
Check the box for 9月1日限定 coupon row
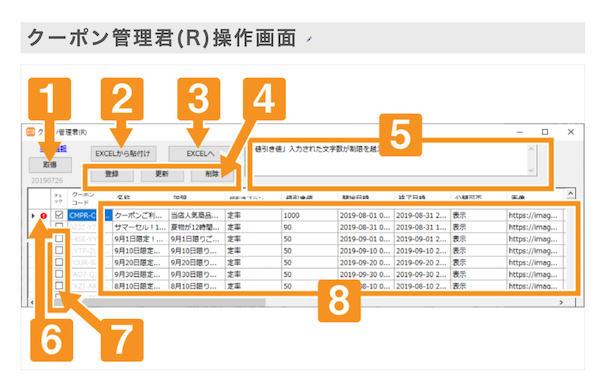tap(59, 239)
